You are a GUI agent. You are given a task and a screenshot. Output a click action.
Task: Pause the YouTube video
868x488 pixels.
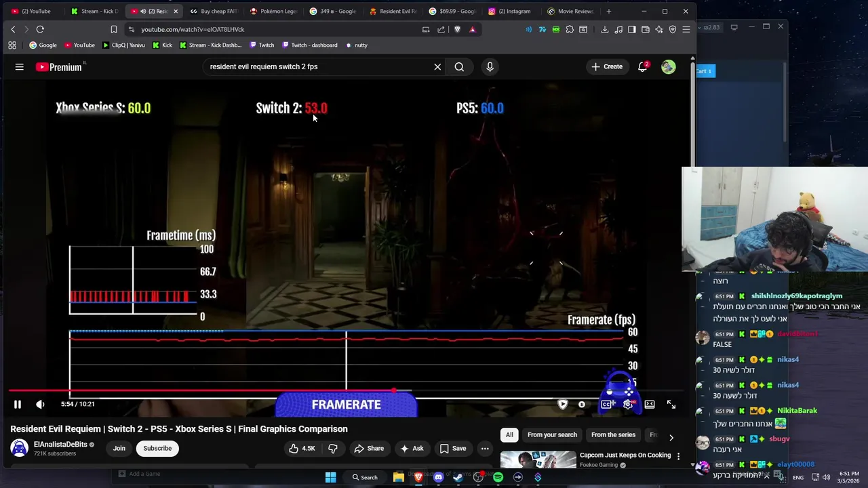(18, 405)
